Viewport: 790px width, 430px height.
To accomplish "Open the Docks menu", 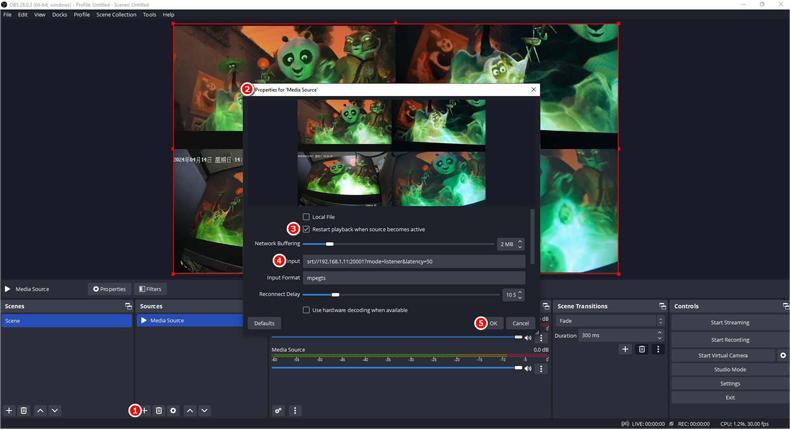I will coord(59,15).
